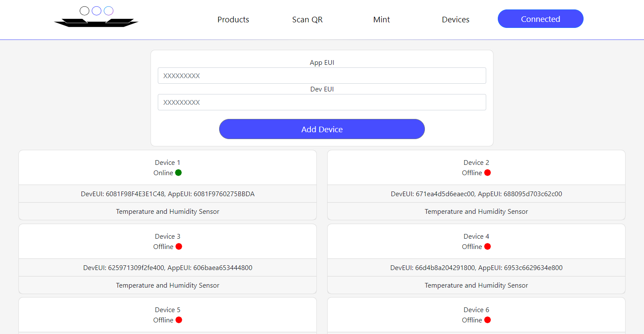
Task: Click the Add Device button
Action: point(322,129)
